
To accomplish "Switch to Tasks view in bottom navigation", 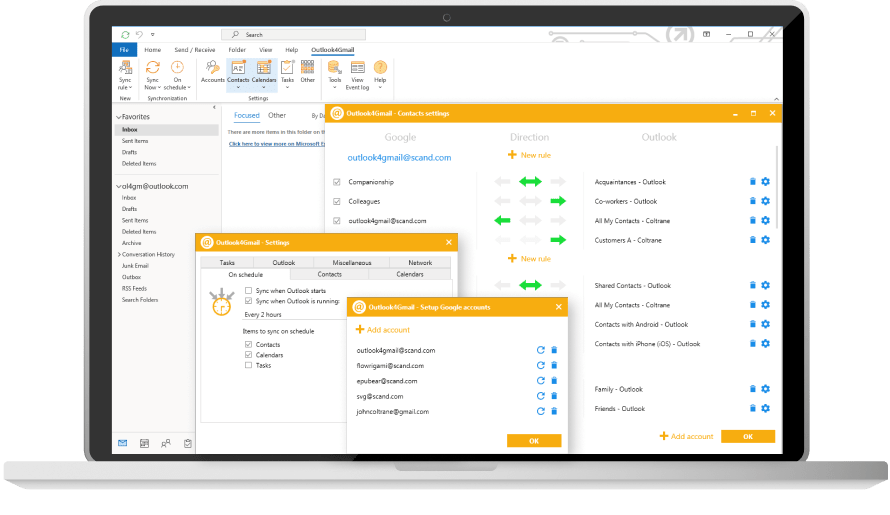I will pyautogui.click(x=188, y=443).
